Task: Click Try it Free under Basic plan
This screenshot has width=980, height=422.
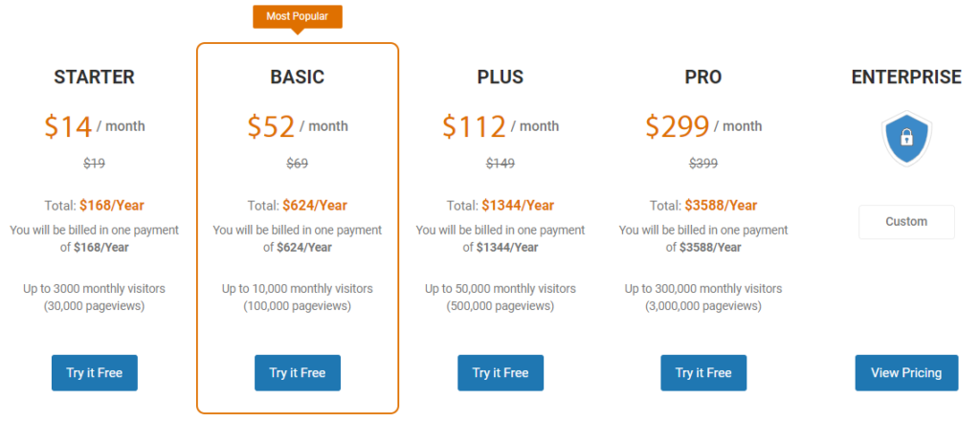Action: pos(298,372)
